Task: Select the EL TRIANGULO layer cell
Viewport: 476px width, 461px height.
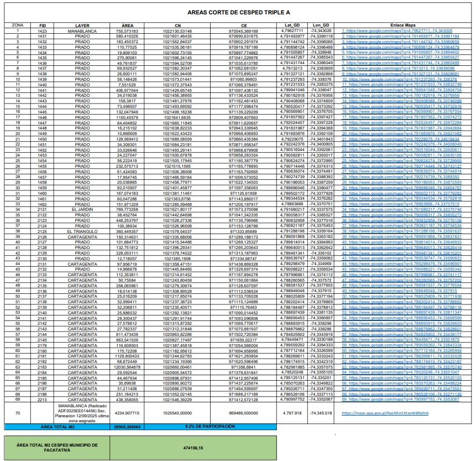Action: 82,231
